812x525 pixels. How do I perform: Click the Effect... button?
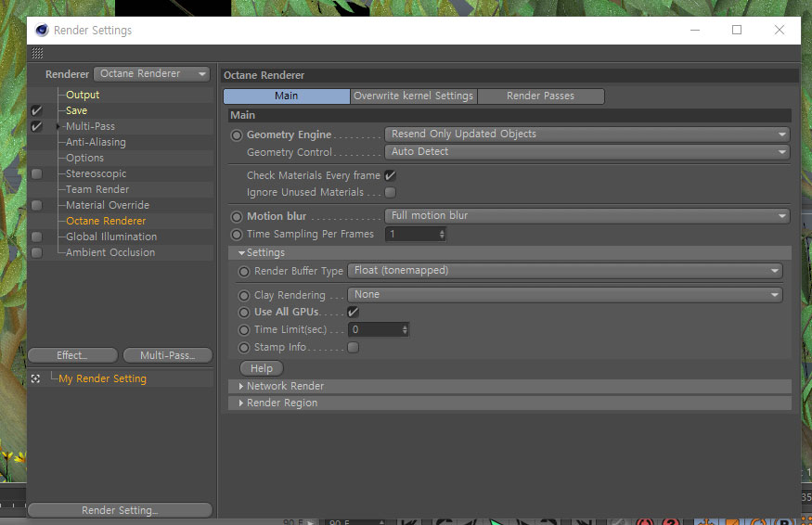72,355
